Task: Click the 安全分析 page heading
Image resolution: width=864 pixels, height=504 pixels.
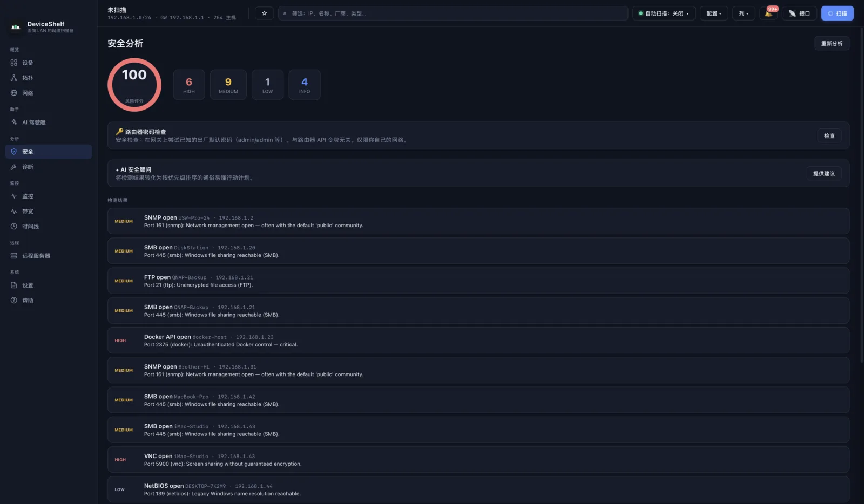Action: point(125,44)
